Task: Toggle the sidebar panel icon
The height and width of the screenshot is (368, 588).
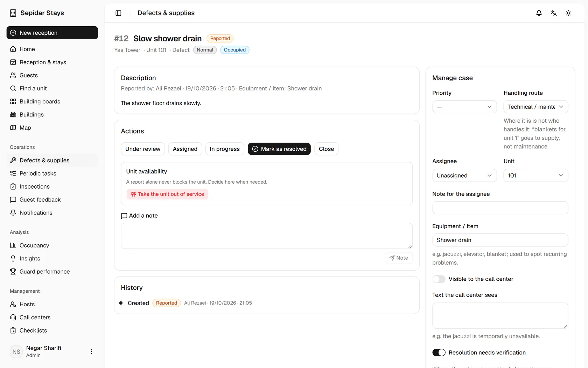Action: [x=118, y=13]
